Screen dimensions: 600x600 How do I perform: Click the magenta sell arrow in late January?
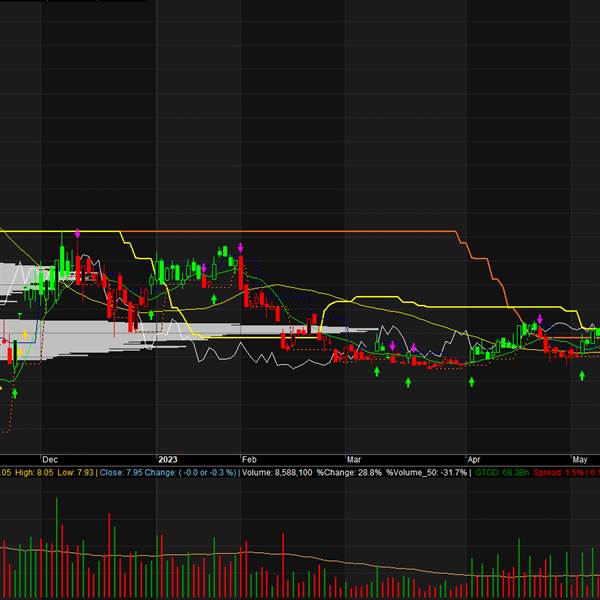241,246
